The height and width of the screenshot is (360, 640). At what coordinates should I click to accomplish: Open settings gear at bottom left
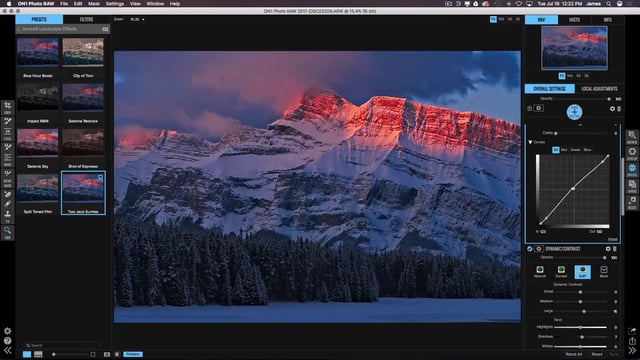[7, 331]
